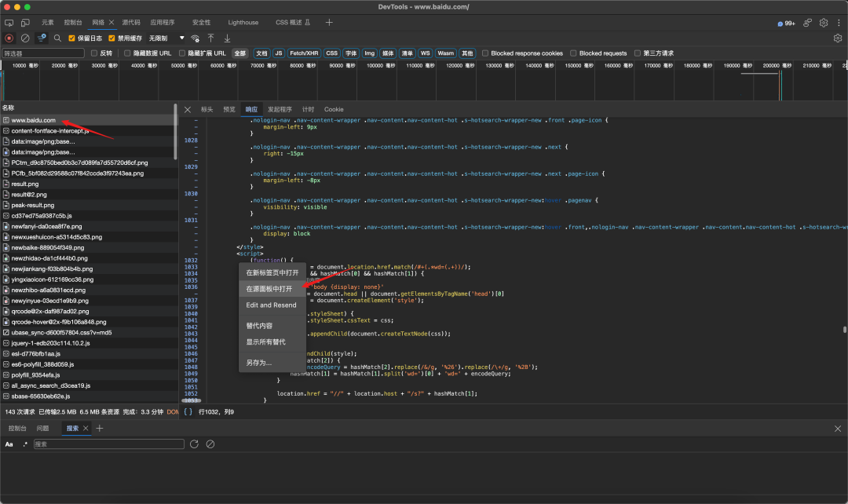Pretty print the response with braces icon
This screenshot has height=504, width=848.
tap(188, 411)
